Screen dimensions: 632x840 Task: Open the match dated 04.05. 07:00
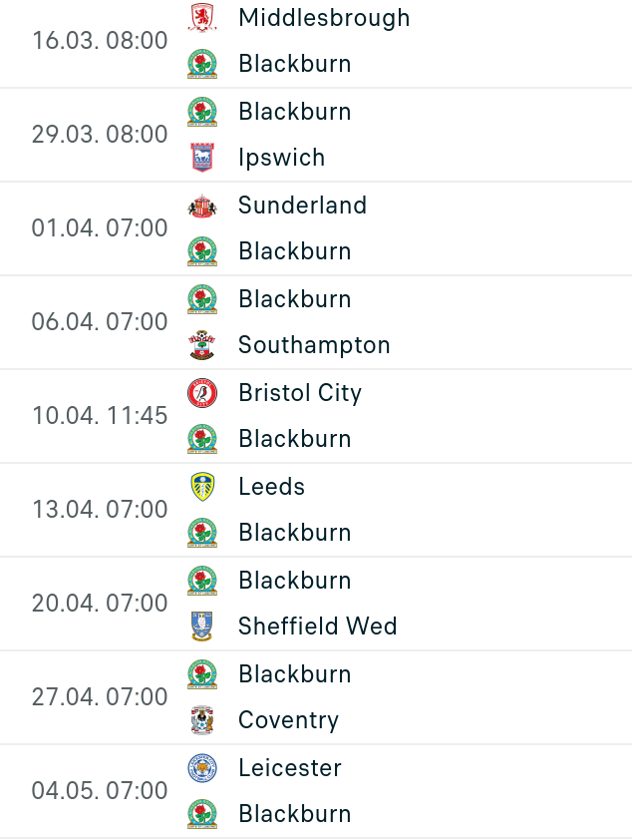tap(100, 791)
